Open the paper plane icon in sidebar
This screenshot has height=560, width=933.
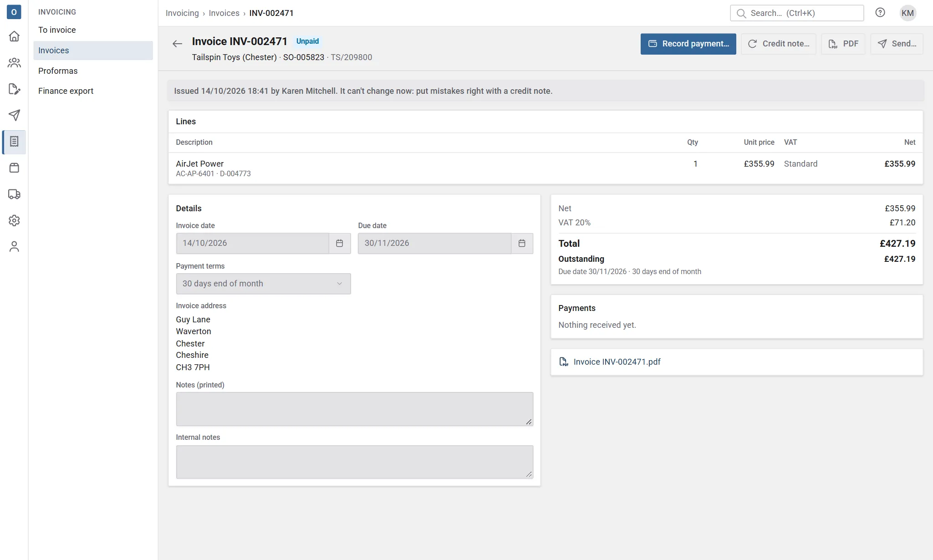(14, 115)
